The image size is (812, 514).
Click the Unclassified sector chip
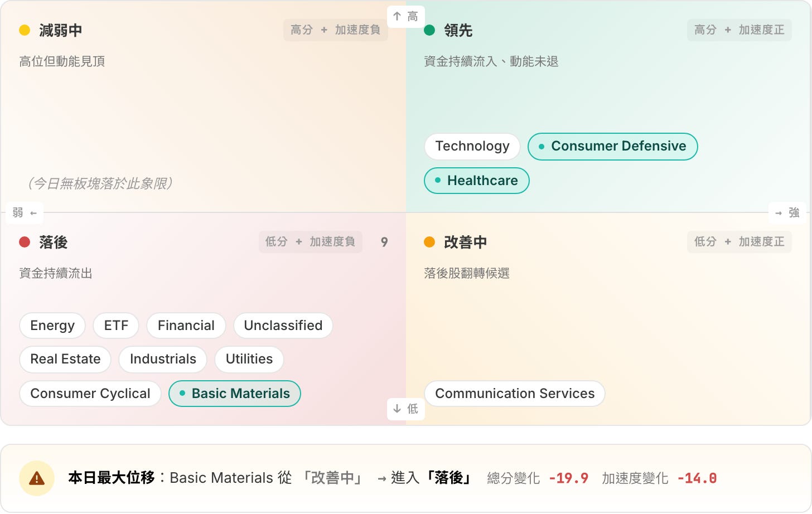coord(283,326)
